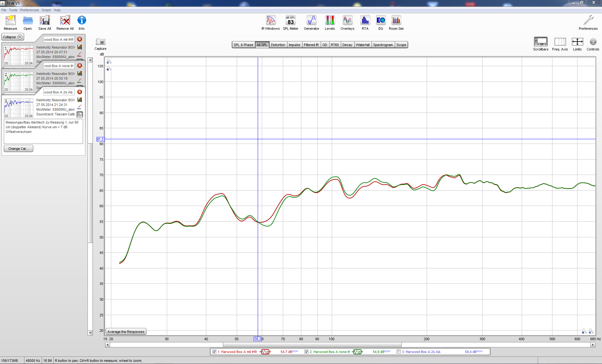Screen dimensions: 602x364
Task: Click the Change Cal... button
Action: (18, 149)
